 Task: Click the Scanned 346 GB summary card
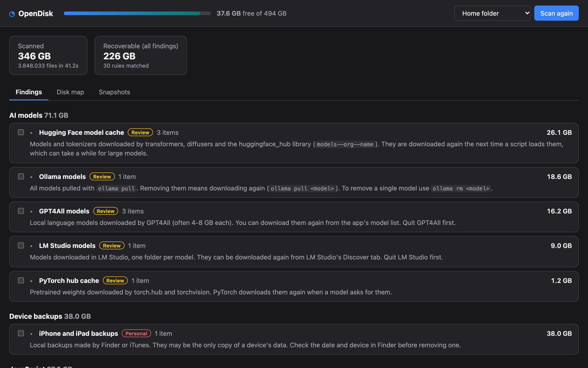(x=48, y=55)
